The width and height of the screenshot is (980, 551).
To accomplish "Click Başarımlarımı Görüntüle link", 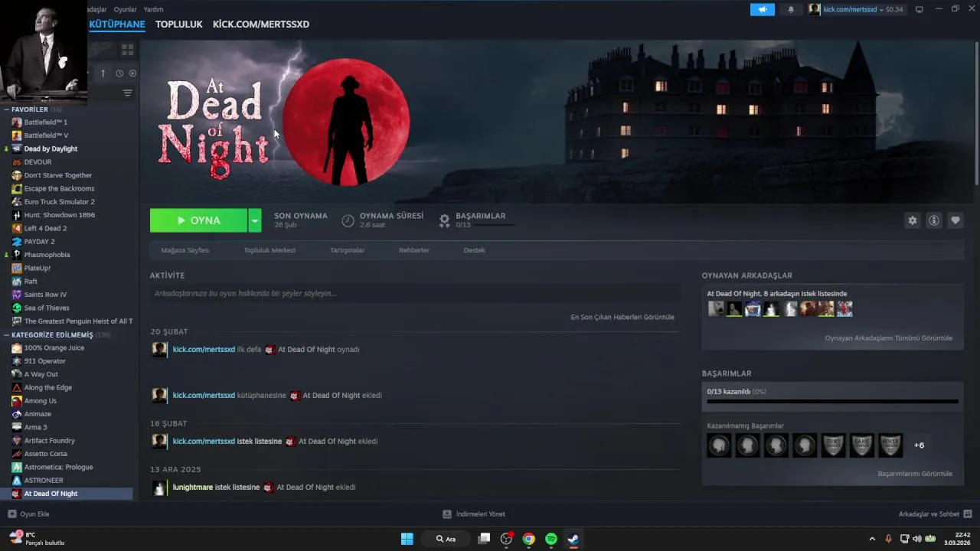I will (x=915, y=474).
